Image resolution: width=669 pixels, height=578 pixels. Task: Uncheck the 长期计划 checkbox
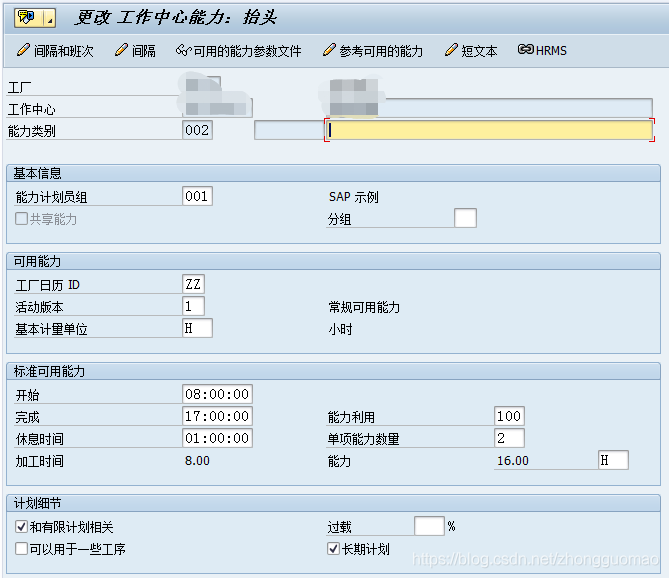pos(334,549)
